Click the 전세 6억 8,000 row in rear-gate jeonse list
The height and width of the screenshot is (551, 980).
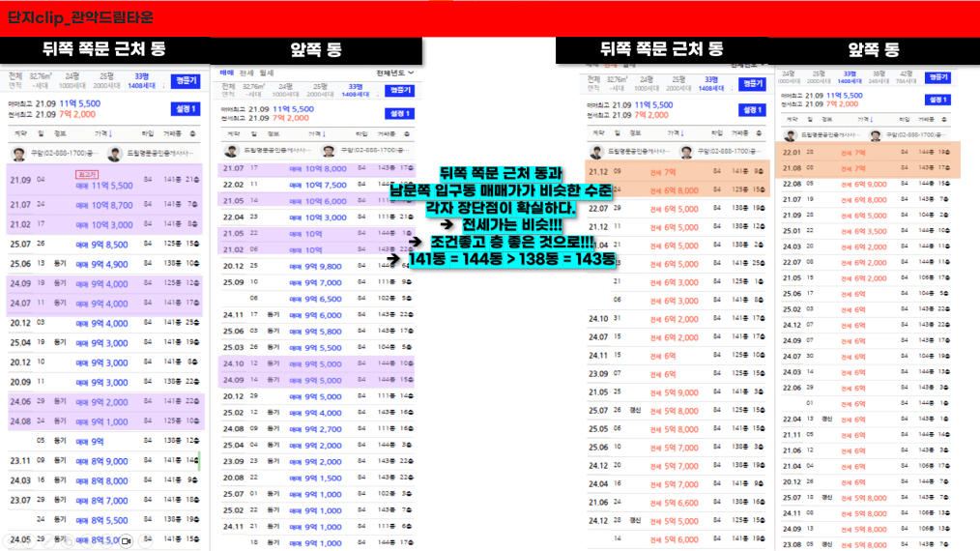pos(677,190)
